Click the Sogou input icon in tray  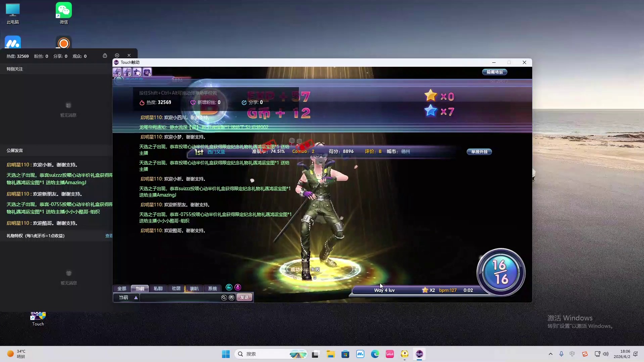coord(585,354)
